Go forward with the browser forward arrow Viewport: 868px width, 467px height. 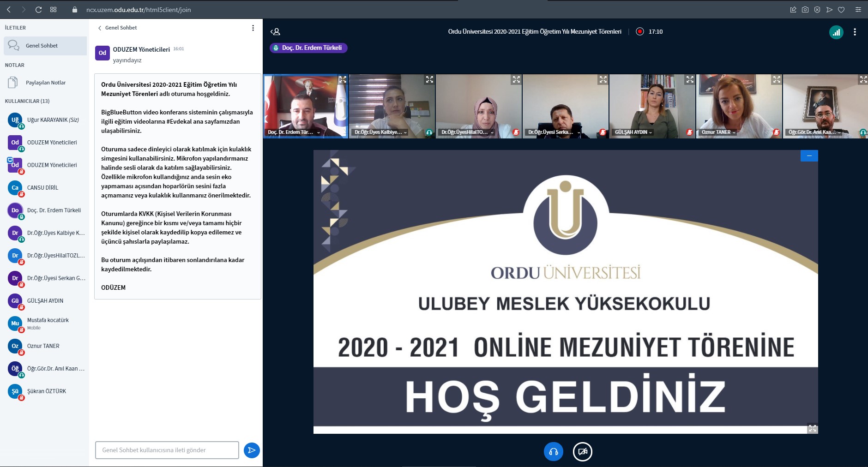pos(24,9)
